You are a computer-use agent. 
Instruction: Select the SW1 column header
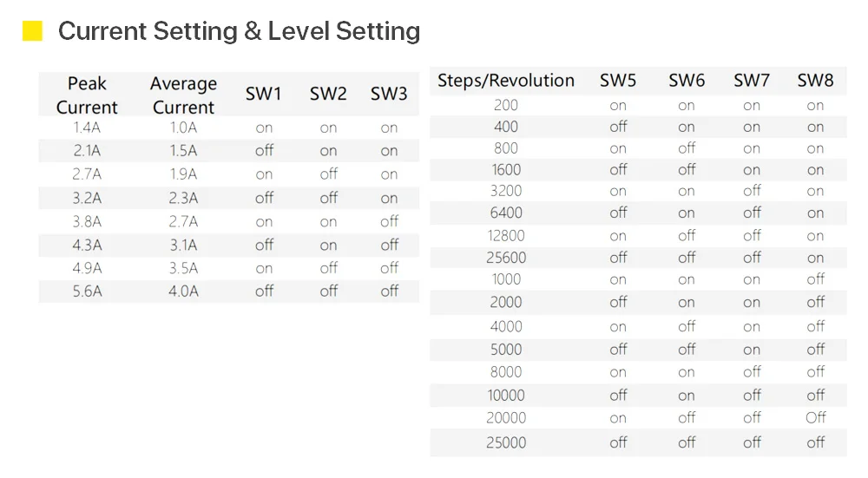tap(264, 94)
